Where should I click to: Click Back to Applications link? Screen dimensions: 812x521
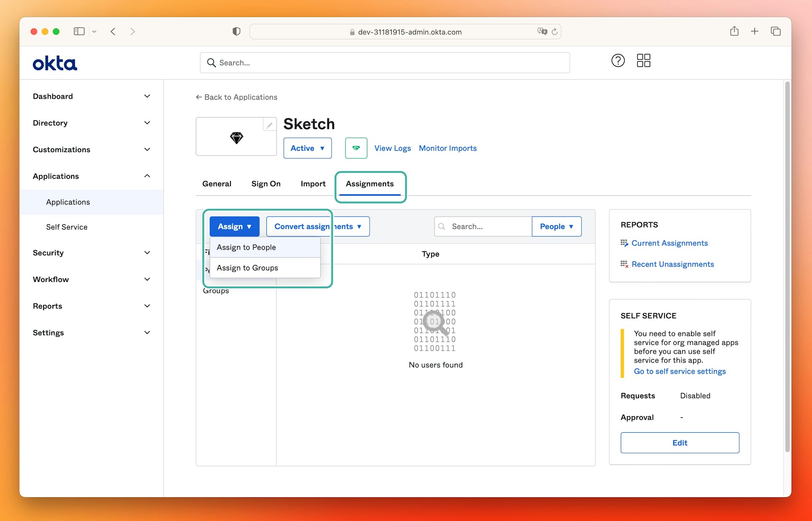[237, 97]
